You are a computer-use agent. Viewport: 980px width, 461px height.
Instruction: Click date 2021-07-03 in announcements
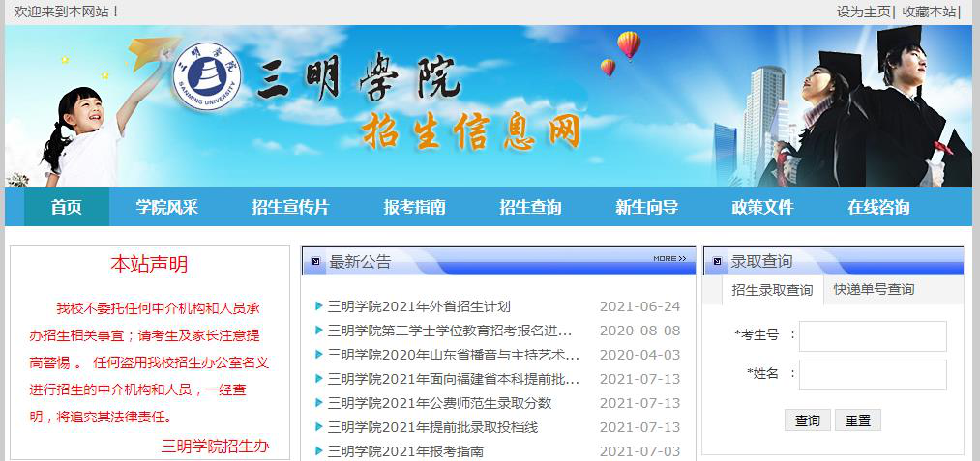coord(639,451)
